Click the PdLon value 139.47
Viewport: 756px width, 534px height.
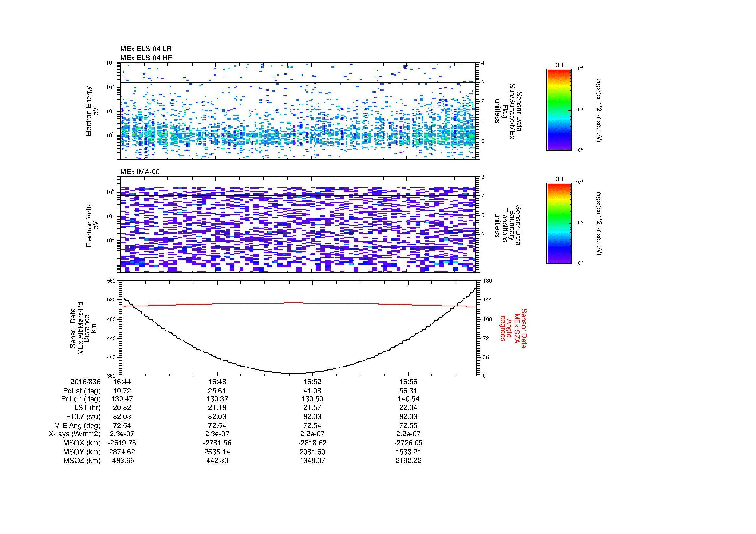coord(122,399)
